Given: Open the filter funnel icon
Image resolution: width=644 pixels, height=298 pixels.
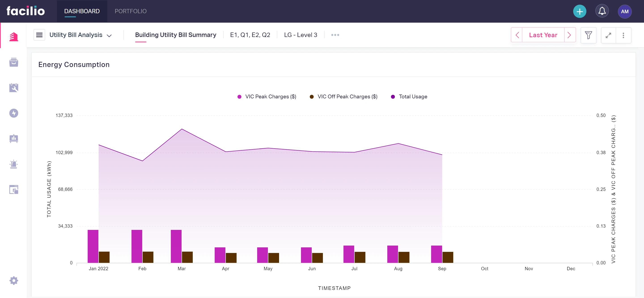Looking at the screenshot, I should pos(588,35).
